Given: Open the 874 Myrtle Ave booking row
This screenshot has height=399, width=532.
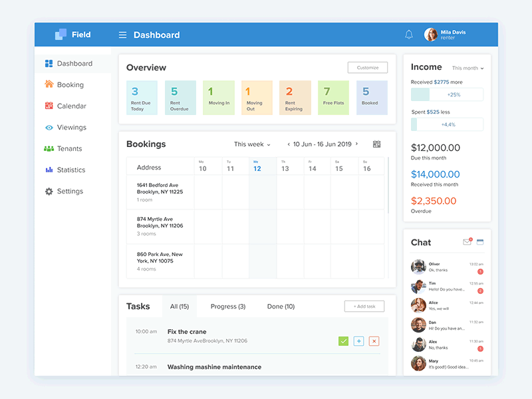Looking at the screenshot, I should (x=255, y=226).
